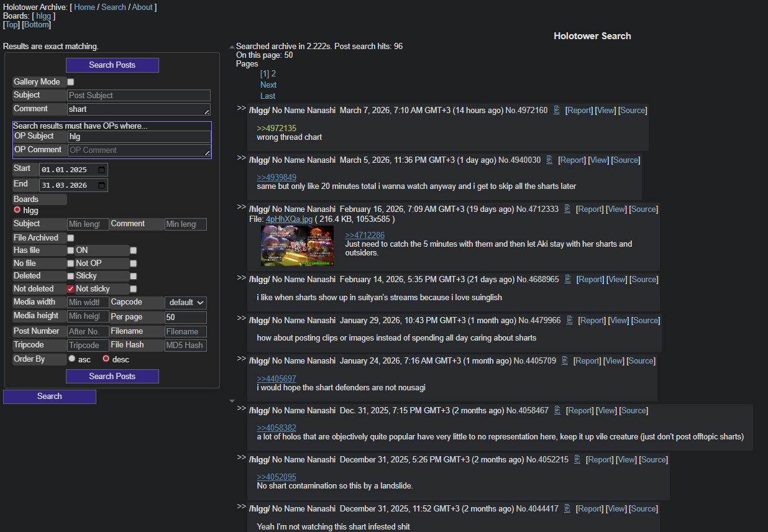Tick the Not OP checkbox
This screenshot has width=768, height=532.
point(134,264)
